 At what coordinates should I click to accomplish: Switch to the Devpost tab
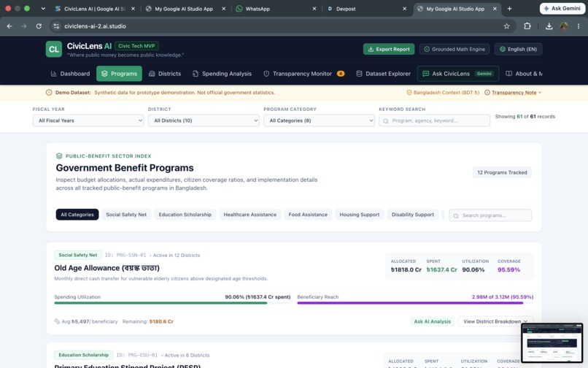click(x=364, y=9)
